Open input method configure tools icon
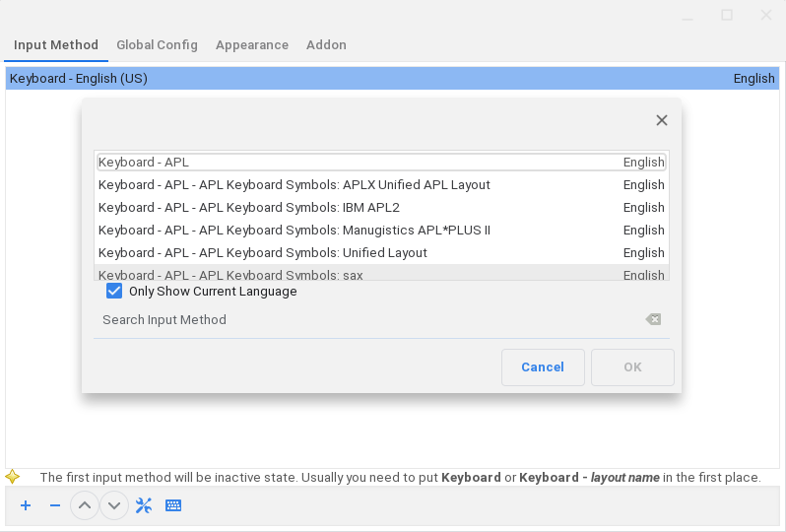 pos(144,505)
